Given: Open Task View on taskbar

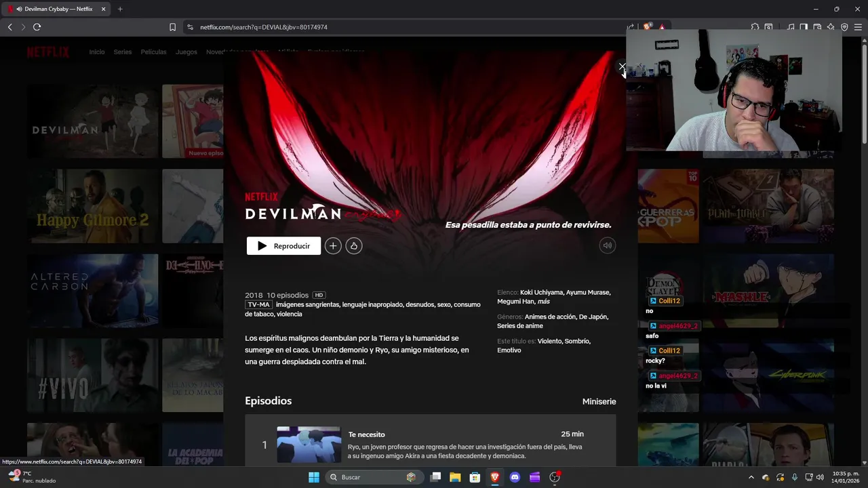Looking at the screenshot, I should click(435, 477).
